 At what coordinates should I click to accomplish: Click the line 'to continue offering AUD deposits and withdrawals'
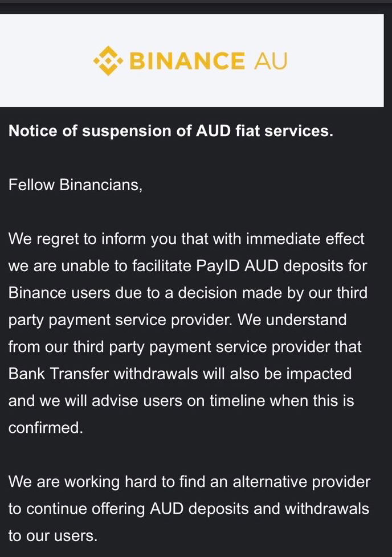(x=189, y=509)
